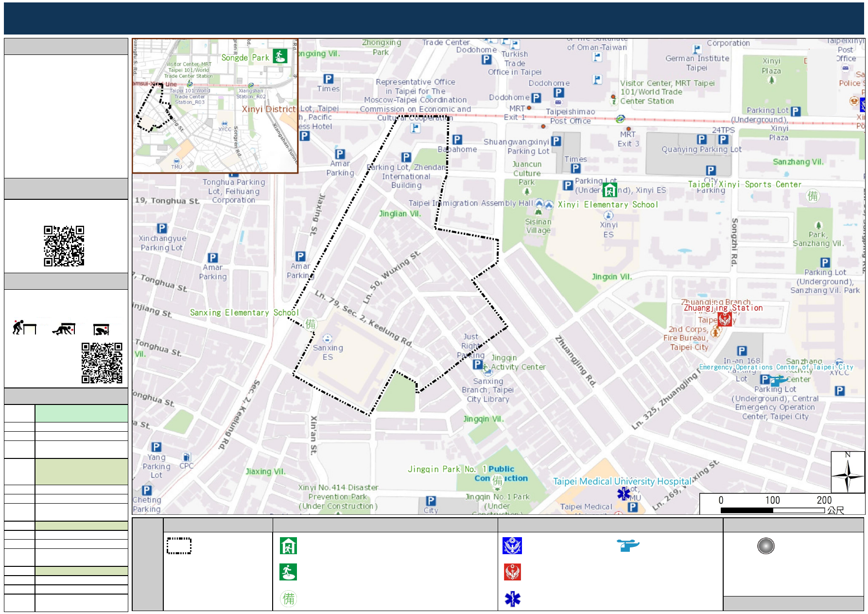Click 'Zhuangjing Station' red label

(x=723, y=308)
